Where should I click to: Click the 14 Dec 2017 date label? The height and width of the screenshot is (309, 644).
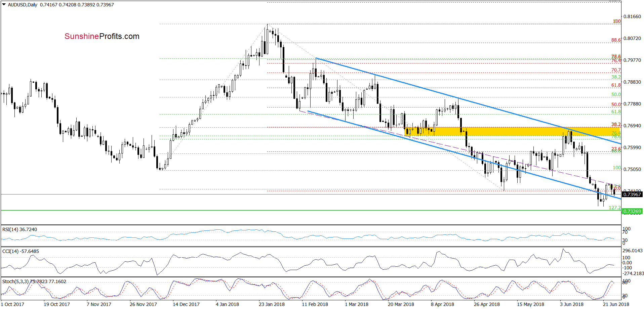click(x=186, y=304)
